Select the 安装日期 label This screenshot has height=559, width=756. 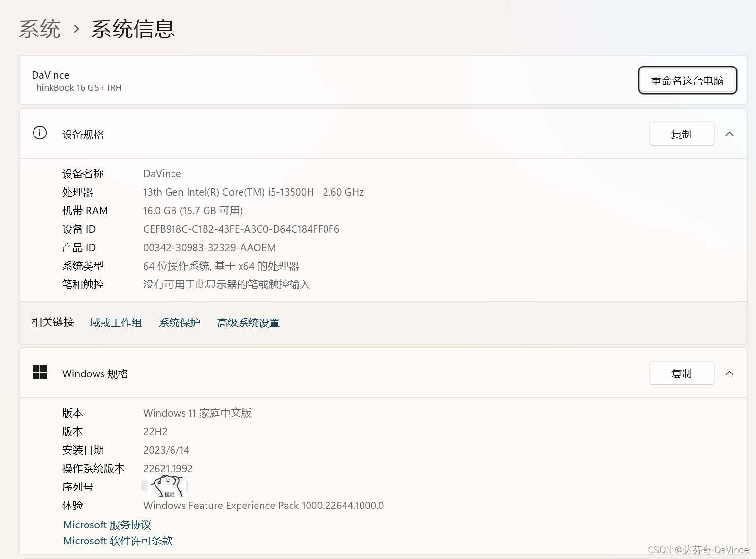(83, 450)
